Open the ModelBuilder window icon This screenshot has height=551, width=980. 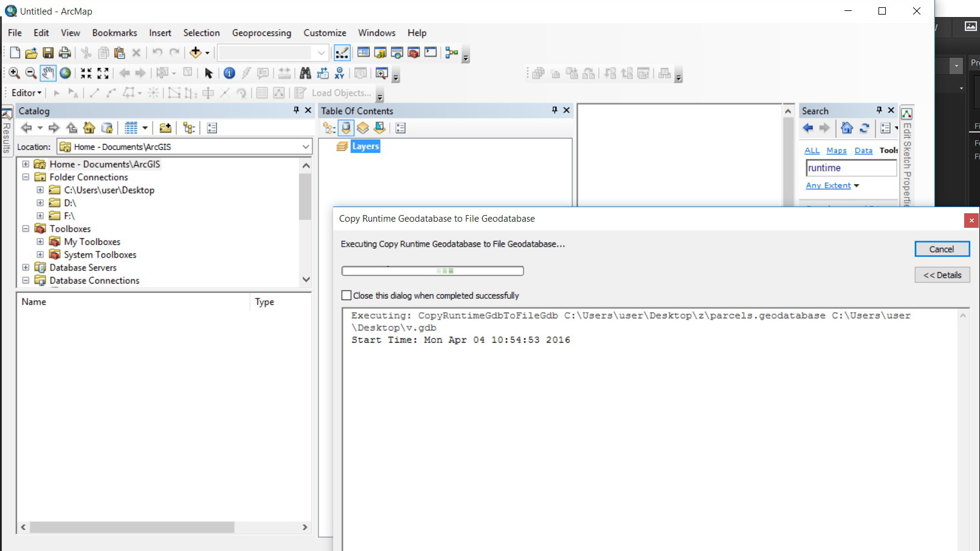(452, 53)
